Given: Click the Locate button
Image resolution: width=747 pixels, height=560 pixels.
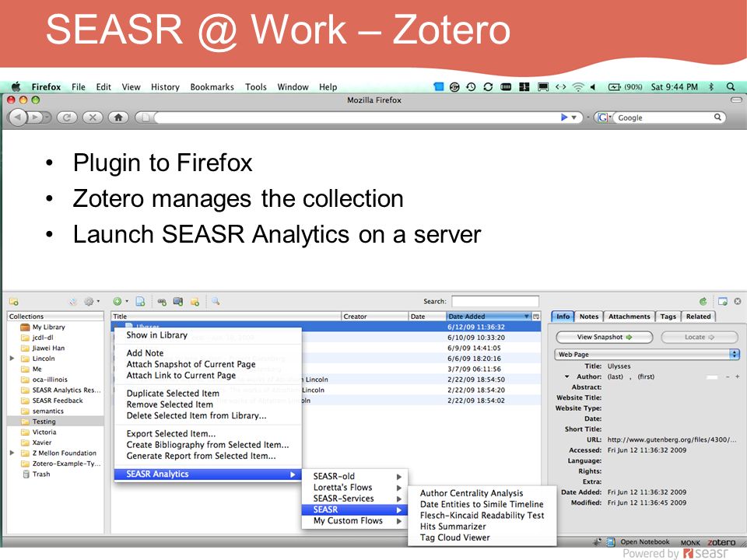Looking at the screenshot, I should pyautogui.click(x=700, y=337).
